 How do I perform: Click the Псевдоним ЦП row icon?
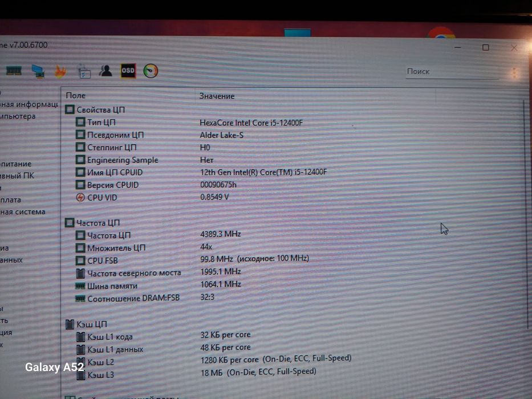(80, 135)
